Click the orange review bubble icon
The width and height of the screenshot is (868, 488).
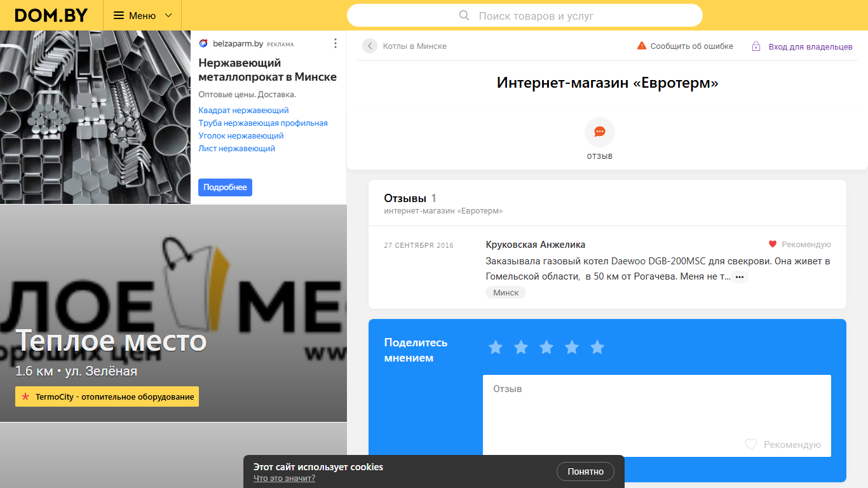click(600, 132)
